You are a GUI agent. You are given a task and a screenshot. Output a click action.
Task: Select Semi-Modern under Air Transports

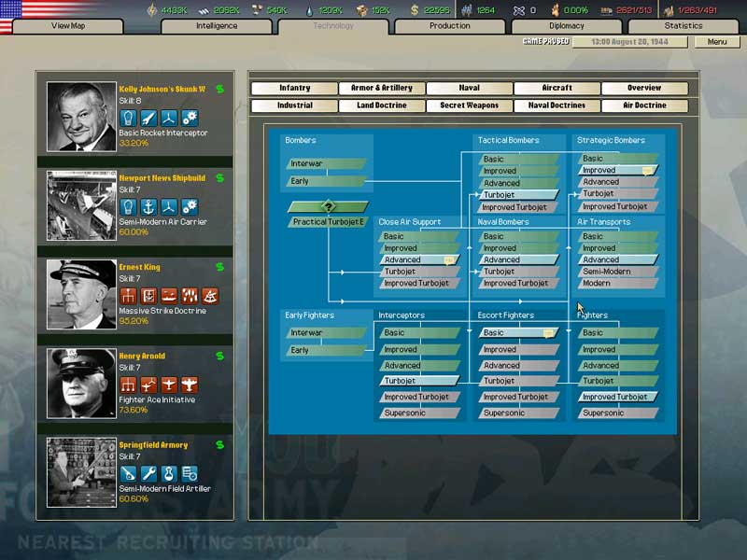[618, 272]
